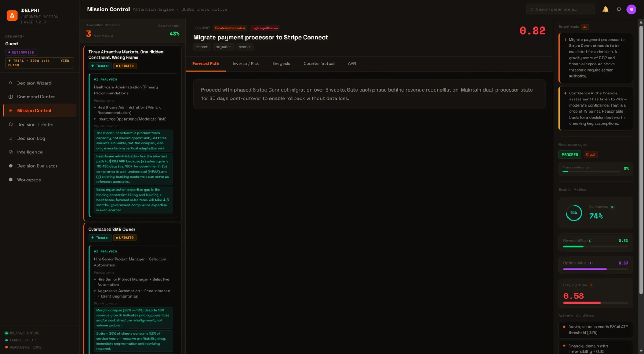
Task: Click the 74% confidence ring gauge
Action: tap(574, 213)
